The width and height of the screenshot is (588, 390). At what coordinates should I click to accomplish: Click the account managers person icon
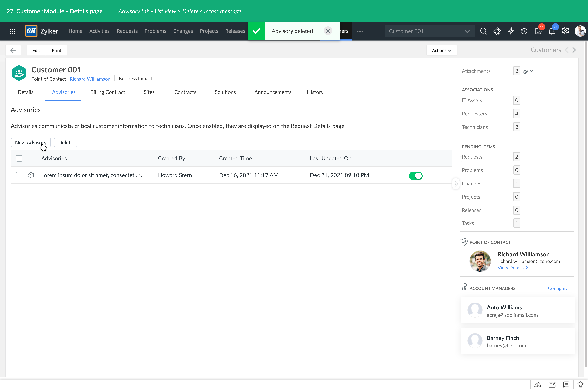click(x=465, y=287)
